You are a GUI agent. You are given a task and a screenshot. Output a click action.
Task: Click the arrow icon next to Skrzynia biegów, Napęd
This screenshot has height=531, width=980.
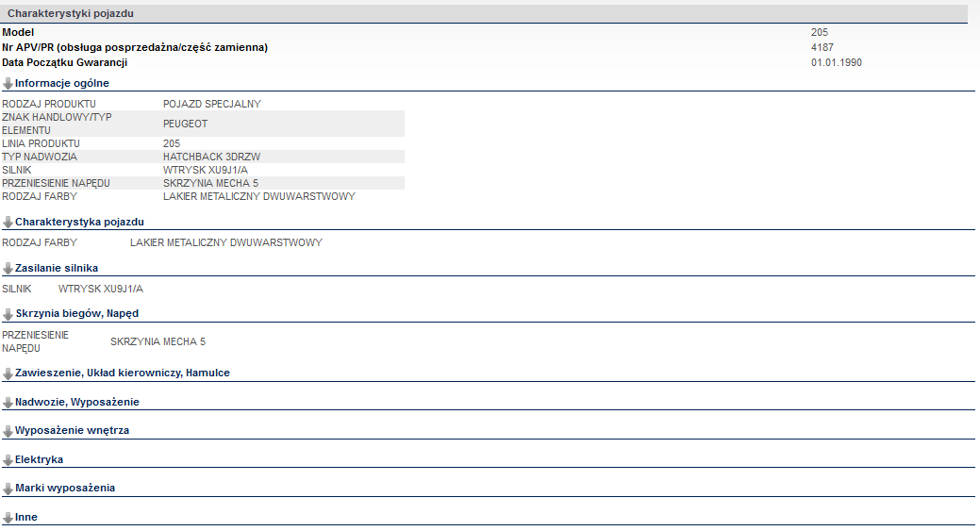tap(8, 314)
